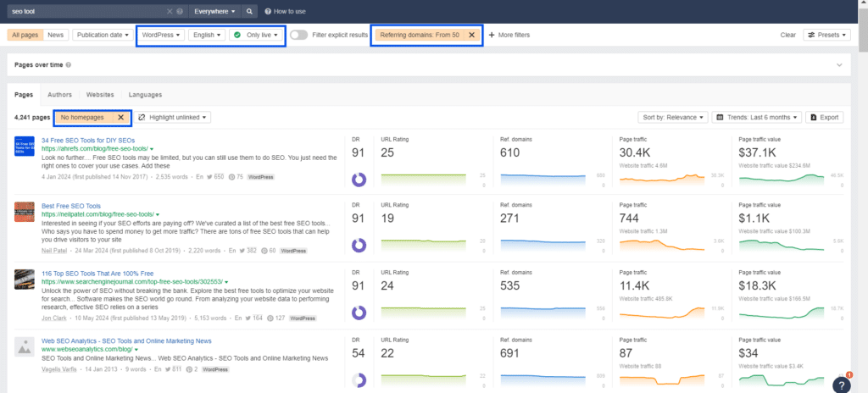The image size is (868, 393).
Task: Click the Neil Patel result thumbnail
Action: click(25, 212)
